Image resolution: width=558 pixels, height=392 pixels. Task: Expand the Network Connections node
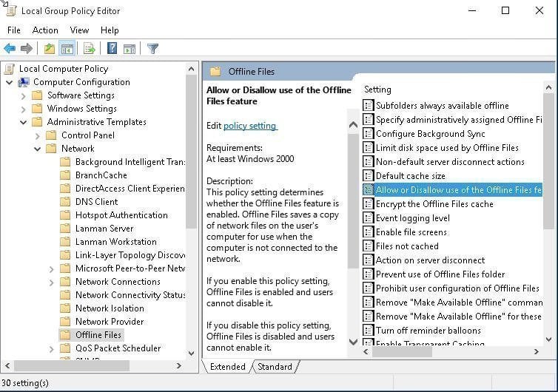[52, 283]
